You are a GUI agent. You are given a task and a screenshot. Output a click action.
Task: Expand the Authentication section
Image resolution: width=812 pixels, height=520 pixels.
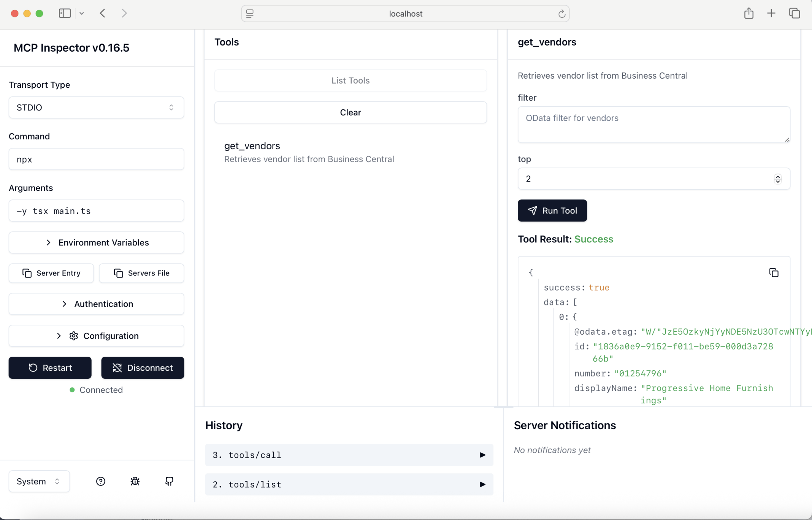coord(96,304)
